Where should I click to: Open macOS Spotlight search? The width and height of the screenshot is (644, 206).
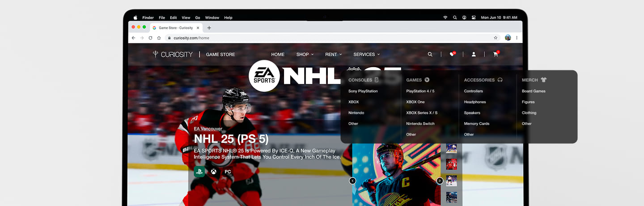(x=455, y=17)
